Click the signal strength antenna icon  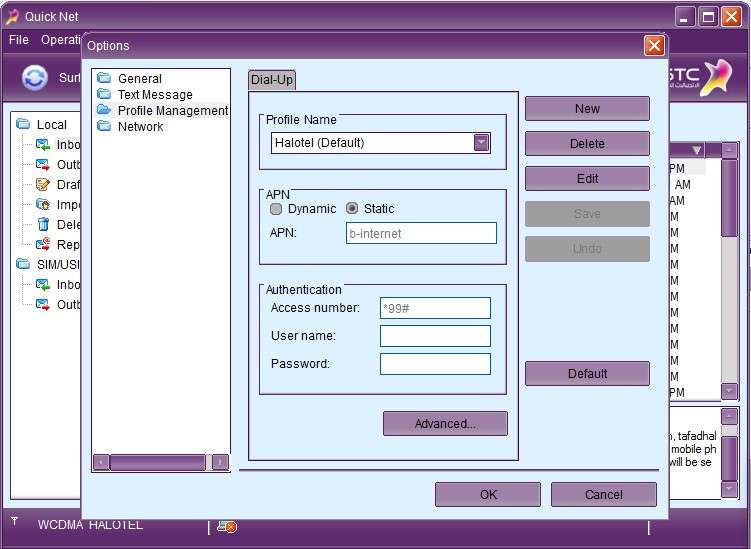point(15,522)
